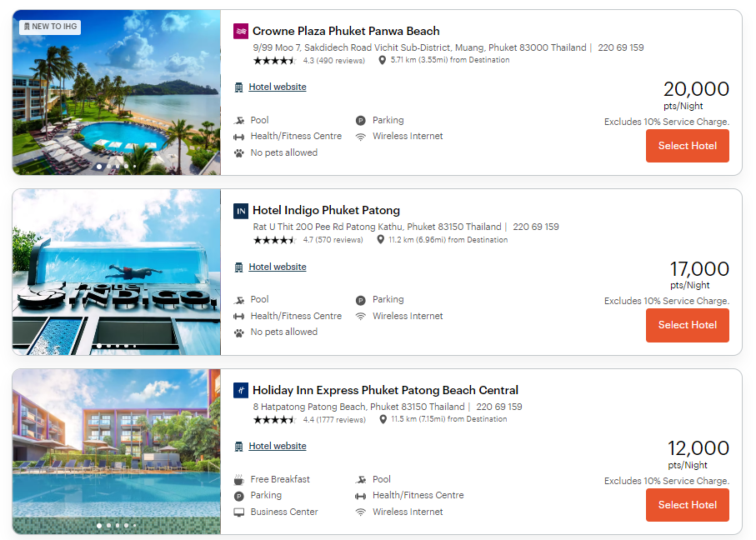
Task: Click the Free Breakfast cup icon
Action: [x=238, y=479]
